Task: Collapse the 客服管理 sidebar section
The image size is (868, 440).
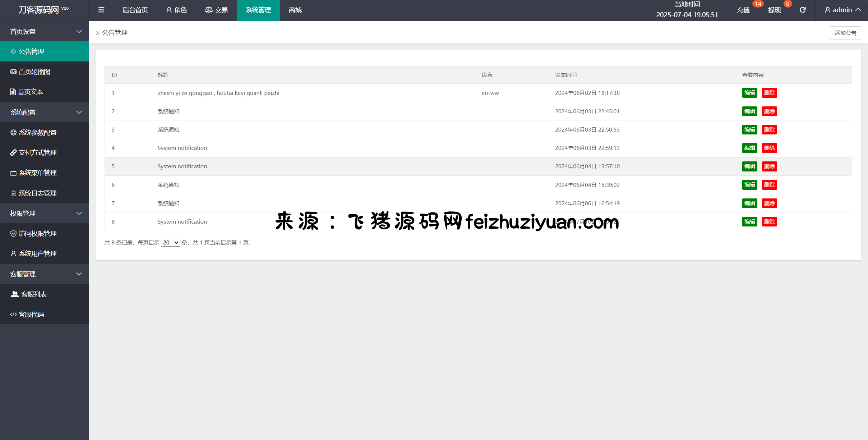Action: point(45,274)
